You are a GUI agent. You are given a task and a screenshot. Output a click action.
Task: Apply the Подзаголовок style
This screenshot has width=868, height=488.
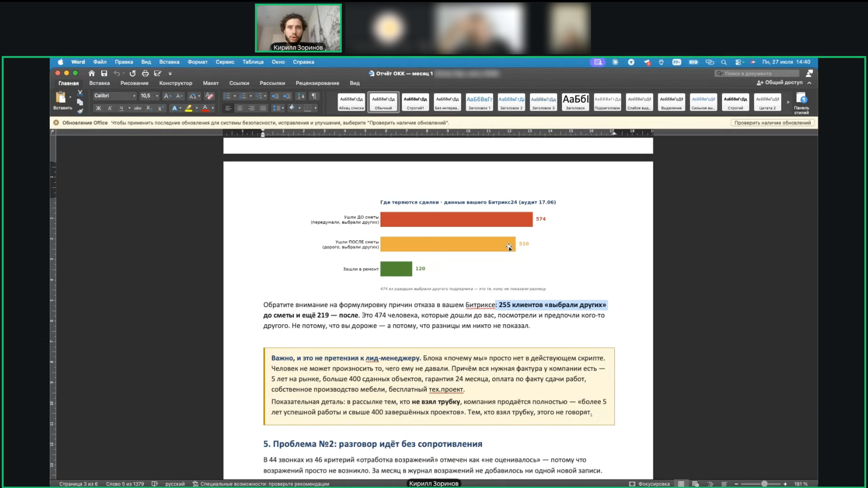click(607, 102)
